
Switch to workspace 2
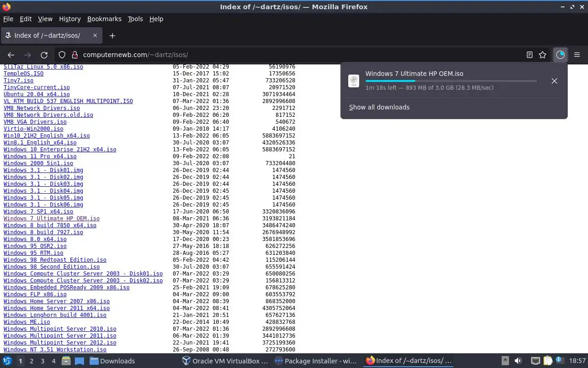(32, 361)
